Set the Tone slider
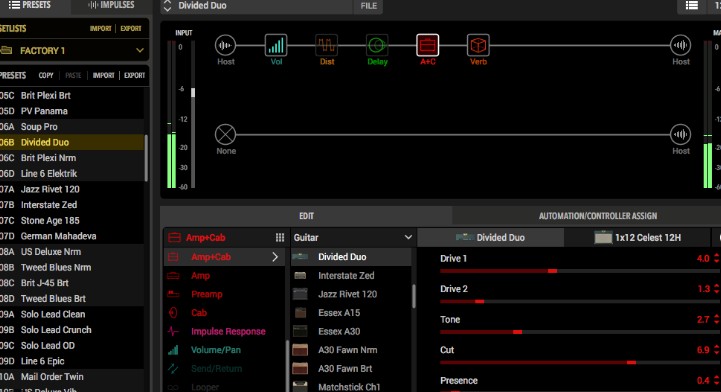The width and height of the screenshot is (721, 392). pos(517,332)
